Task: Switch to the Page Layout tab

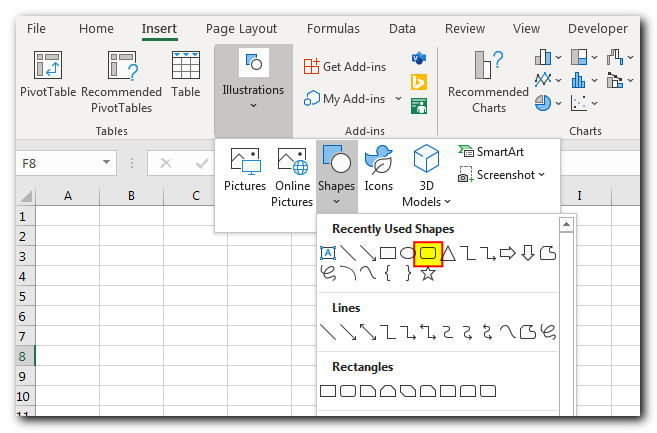Action: tap(241, 29)
